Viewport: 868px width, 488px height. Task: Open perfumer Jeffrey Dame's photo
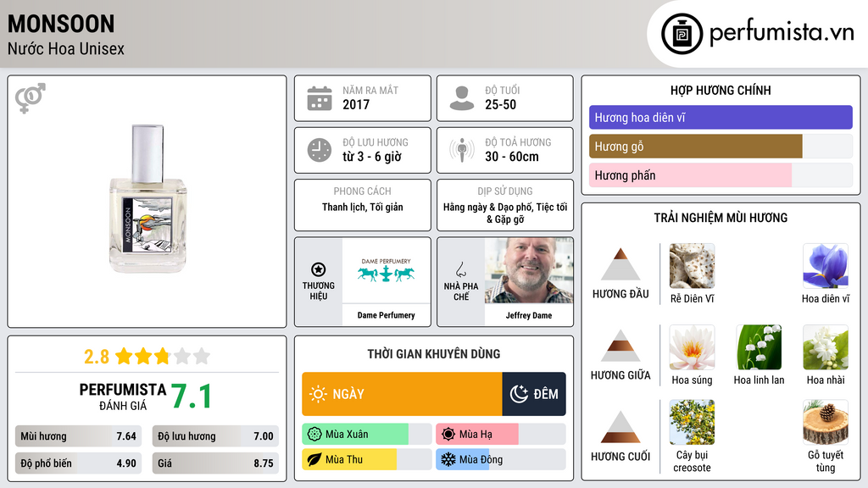click(529, 270)
